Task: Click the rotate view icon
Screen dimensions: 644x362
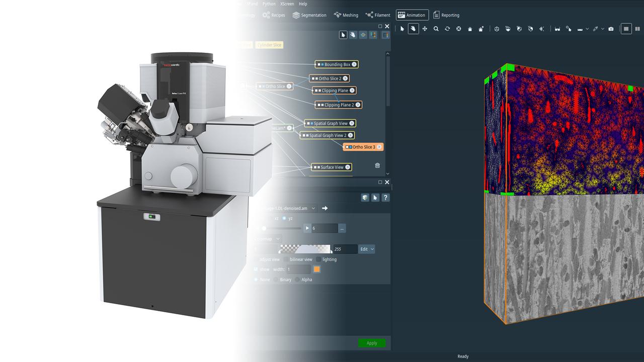Action: [447, 29]
